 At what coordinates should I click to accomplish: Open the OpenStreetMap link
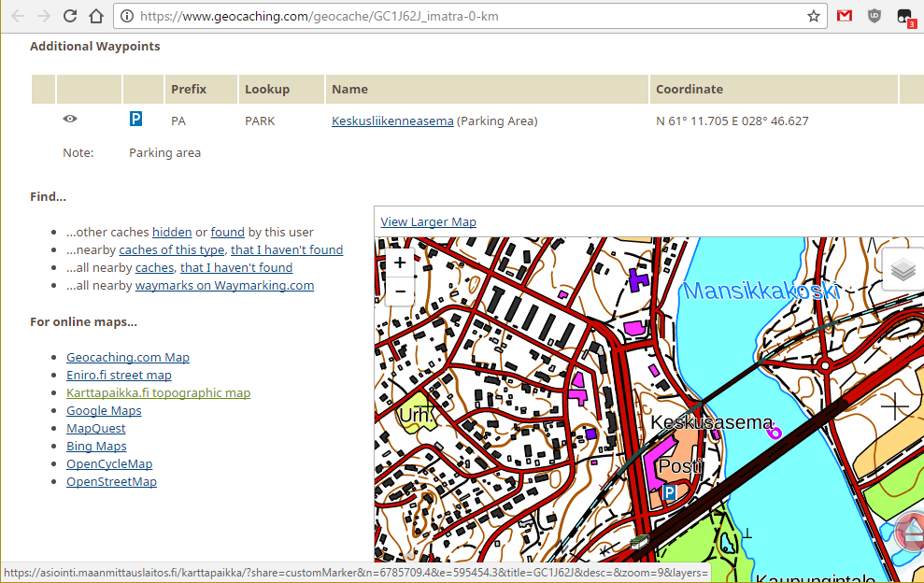[x=111, y=482]
